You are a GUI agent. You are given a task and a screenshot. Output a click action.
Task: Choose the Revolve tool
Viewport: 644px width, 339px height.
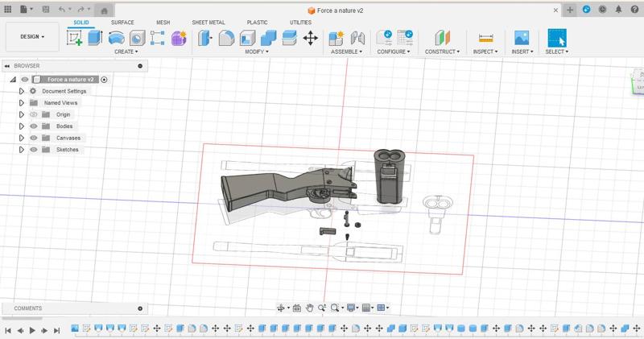(116, 38)
